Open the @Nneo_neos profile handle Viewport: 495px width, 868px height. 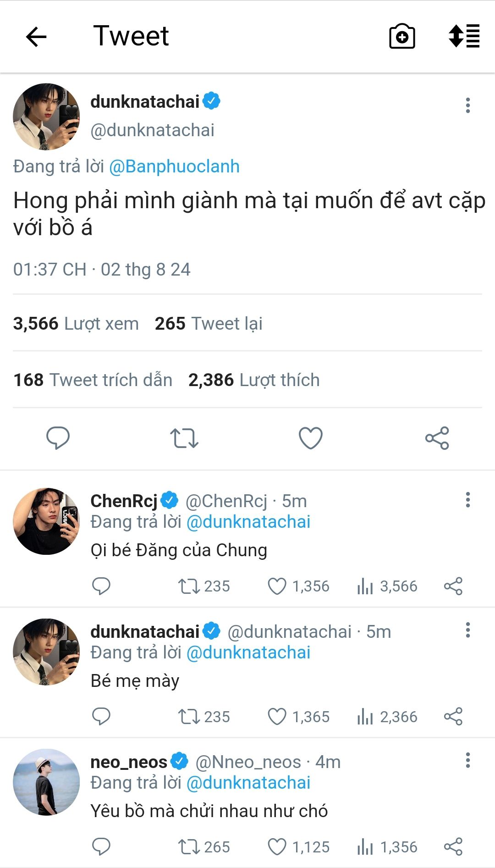pos(248,762)
